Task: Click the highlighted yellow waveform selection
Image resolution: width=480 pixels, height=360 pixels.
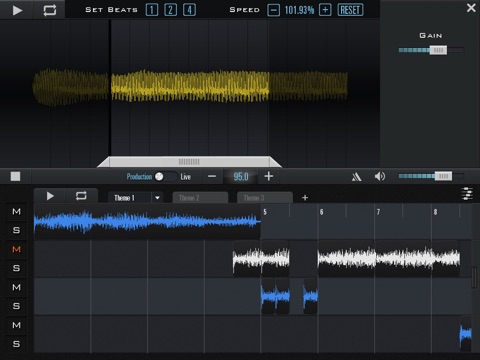Action: tap(190, 86)
